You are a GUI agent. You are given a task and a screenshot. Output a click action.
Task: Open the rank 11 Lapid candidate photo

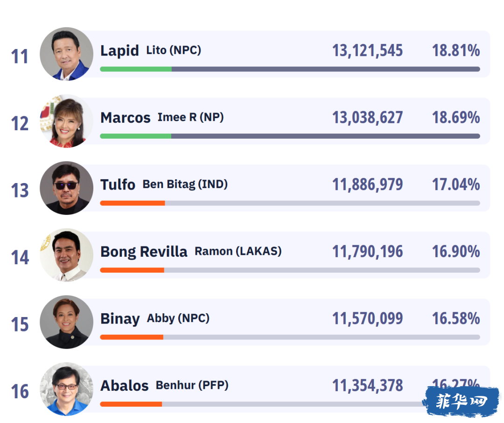[67, 54]
